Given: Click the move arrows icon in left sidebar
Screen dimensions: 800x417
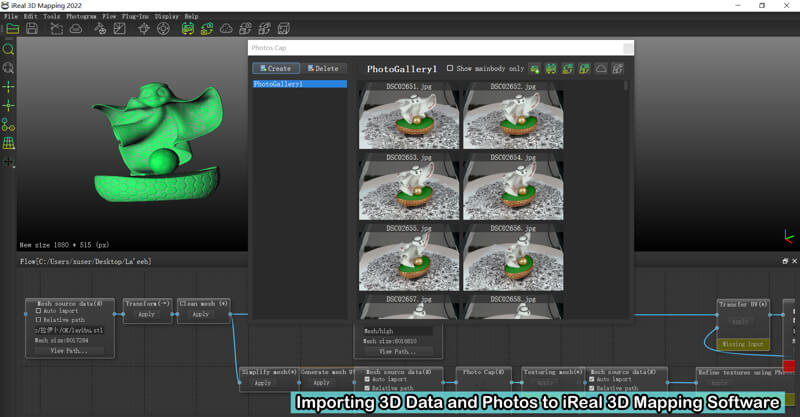Looking at the screenshot, I should click(8, 162).
